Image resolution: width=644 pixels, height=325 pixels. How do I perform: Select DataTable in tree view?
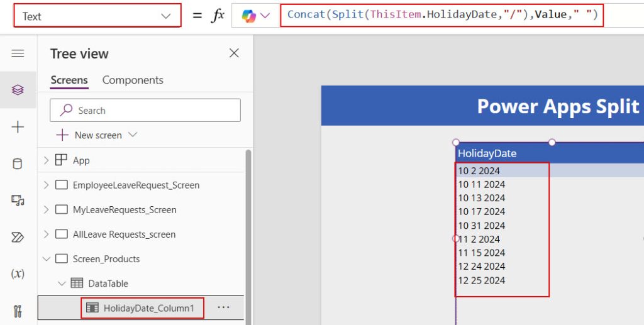[108, 284]
